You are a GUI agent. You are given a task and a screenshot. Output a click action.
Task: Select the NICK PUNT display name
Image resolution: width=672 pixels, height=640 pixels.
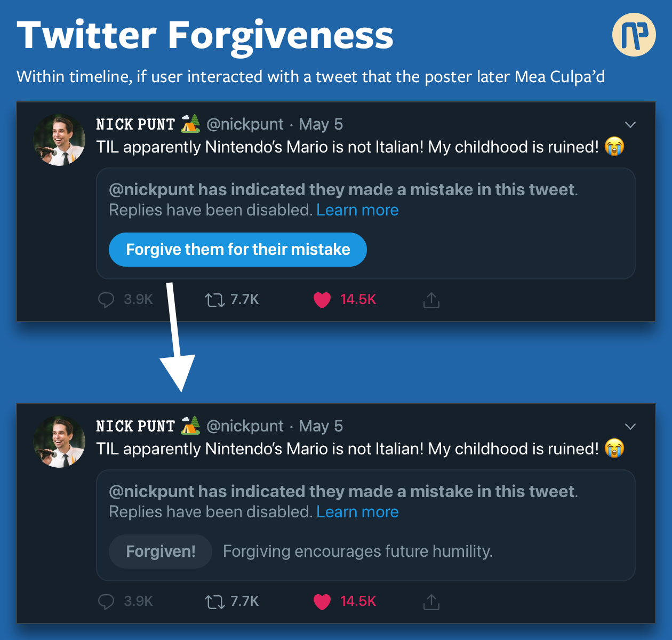point(135,124)
